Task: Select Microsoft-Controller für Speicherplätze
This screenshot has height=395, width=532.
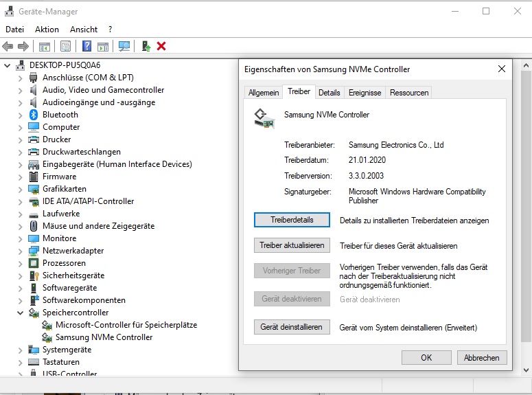Action: click(126, 325)
